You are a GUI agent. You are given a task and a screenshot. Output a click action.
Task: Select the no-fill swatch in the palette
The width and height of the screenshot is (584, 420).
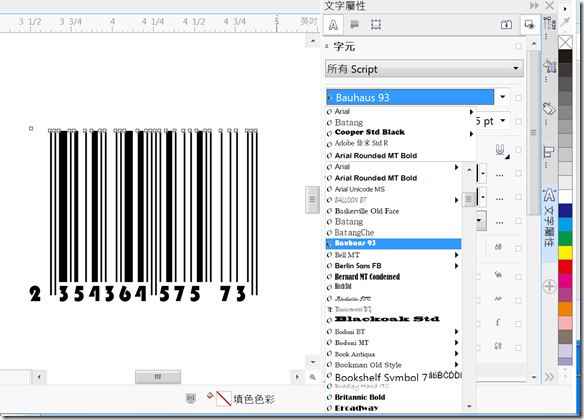(565, 42)
